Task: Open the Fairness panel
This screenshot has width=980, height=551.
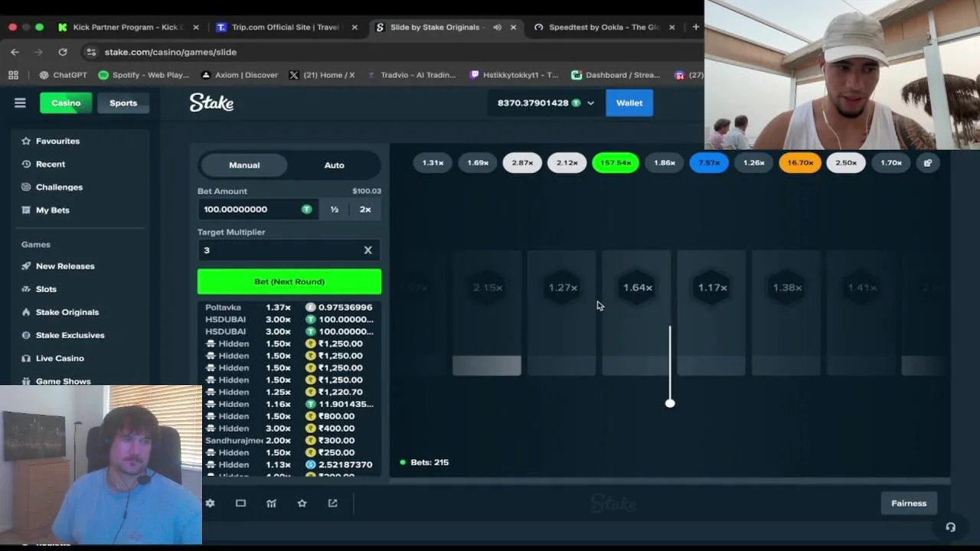Action: 909,503
